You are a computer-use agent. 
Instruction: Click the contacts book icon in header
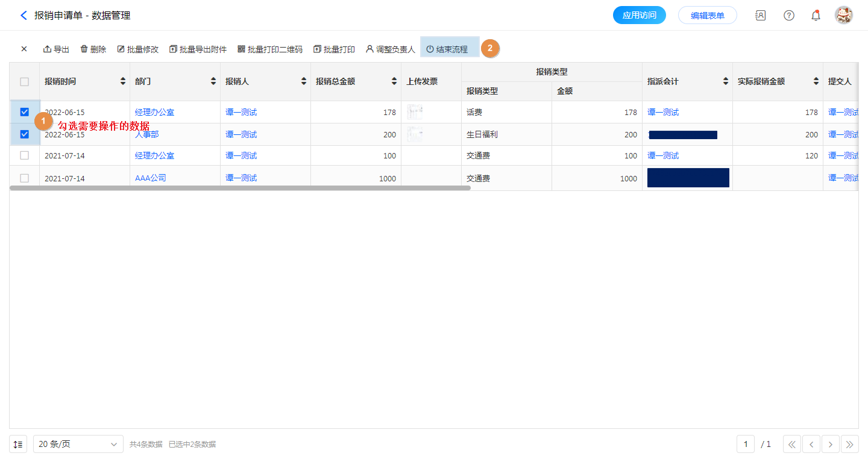(761, 16)
